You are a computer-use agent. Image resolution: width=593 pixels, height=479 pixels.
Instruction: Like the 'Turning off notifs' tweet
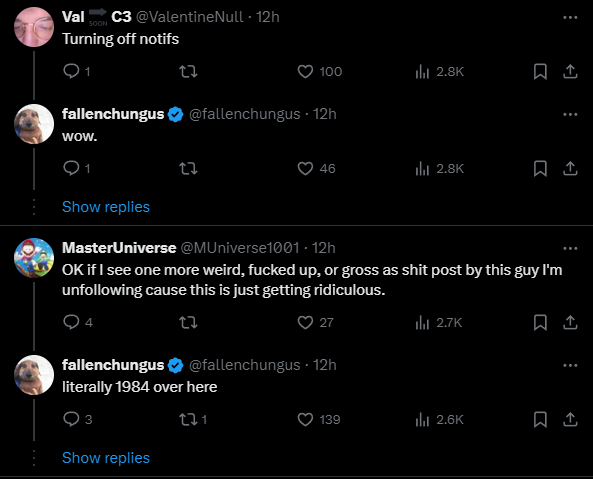305,71
